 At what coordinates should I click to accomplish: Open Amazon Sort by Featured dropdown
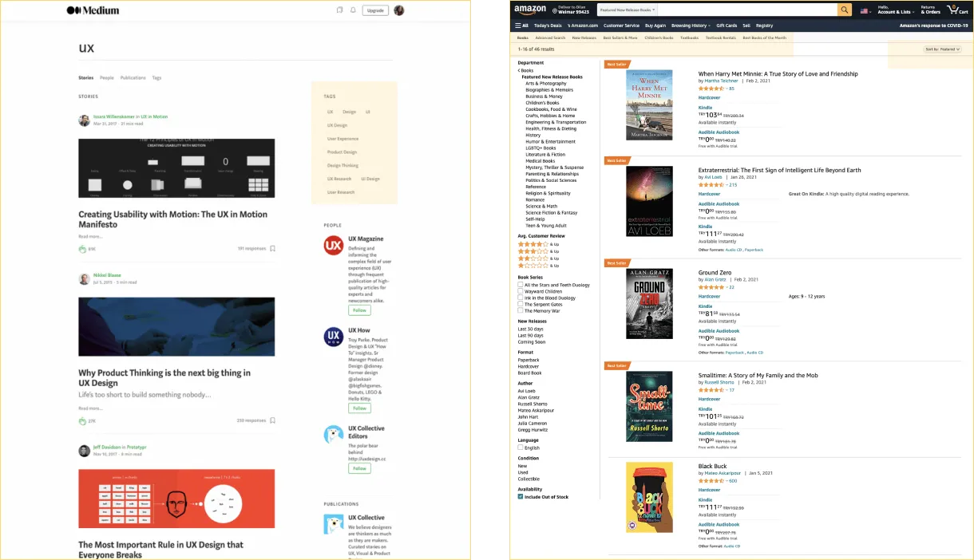click(942, 49)
